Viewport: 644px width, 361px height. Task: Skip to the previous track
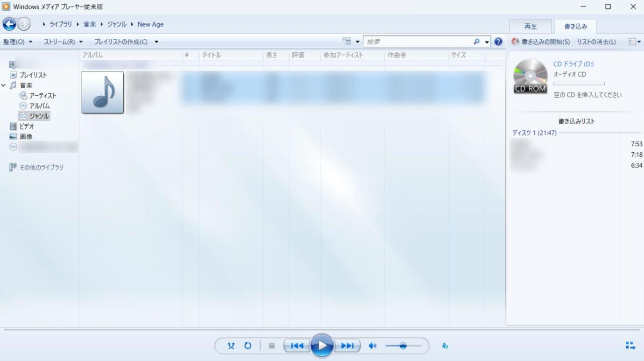(x=297, y=346)
